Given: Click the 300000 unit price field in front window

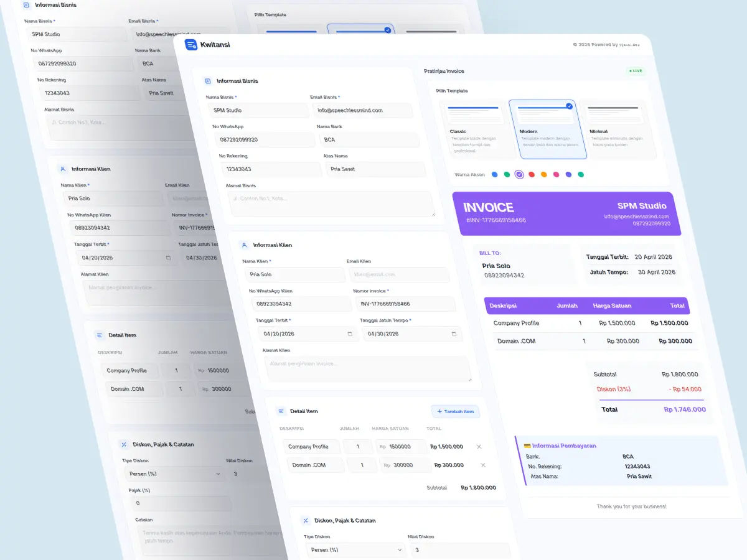Looking at the screenshot, I should (405, 465).
